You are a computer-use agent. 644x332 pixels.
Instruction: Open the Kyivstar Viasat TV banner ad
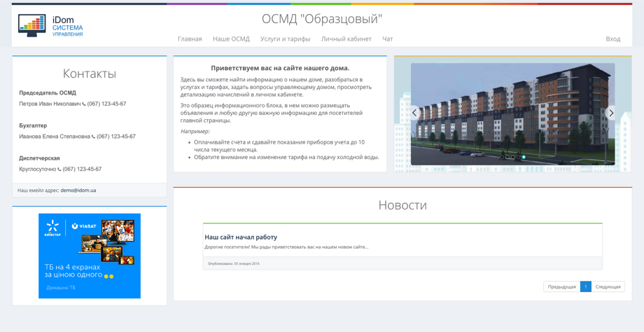tap(90, 256)
